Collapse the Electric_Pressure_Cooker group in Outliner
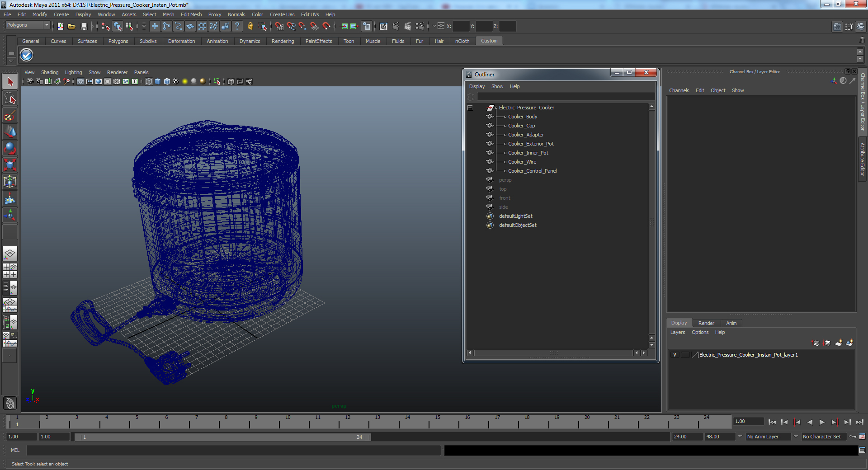Viewport: 868px width, 470px height. click(470, 108)
